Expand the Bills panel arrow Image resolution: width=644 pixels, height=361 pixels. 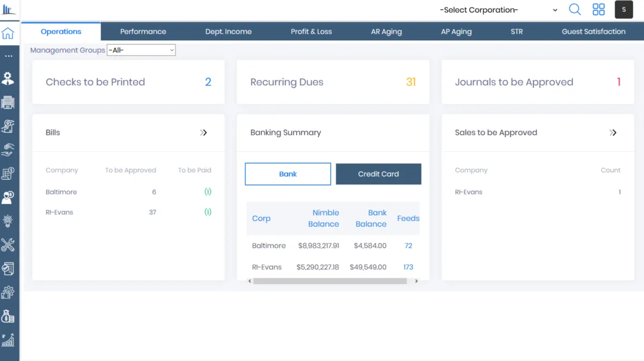[203, 132]
